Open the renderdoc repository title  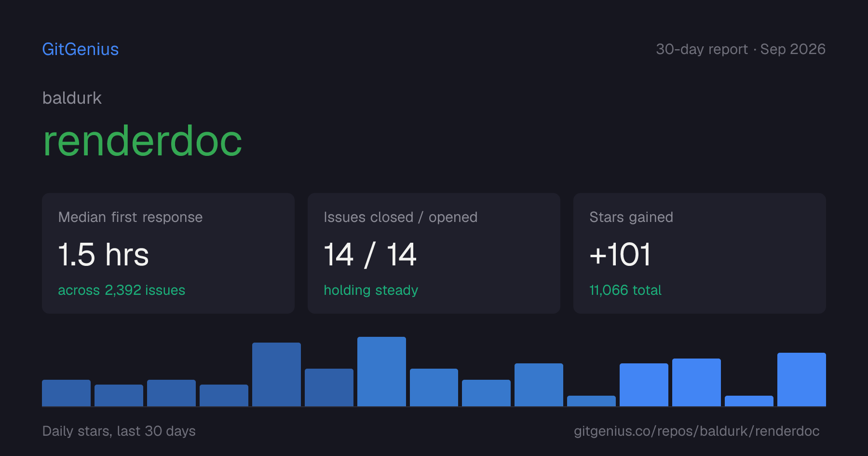tap(142, 141)
